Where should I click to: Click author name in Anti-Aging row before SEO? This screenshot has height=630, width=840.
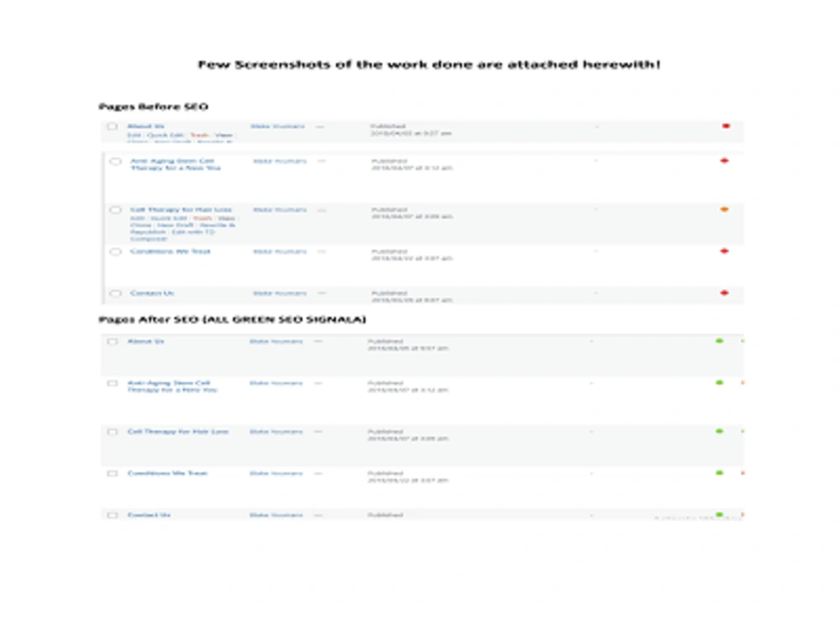[280, 160]
